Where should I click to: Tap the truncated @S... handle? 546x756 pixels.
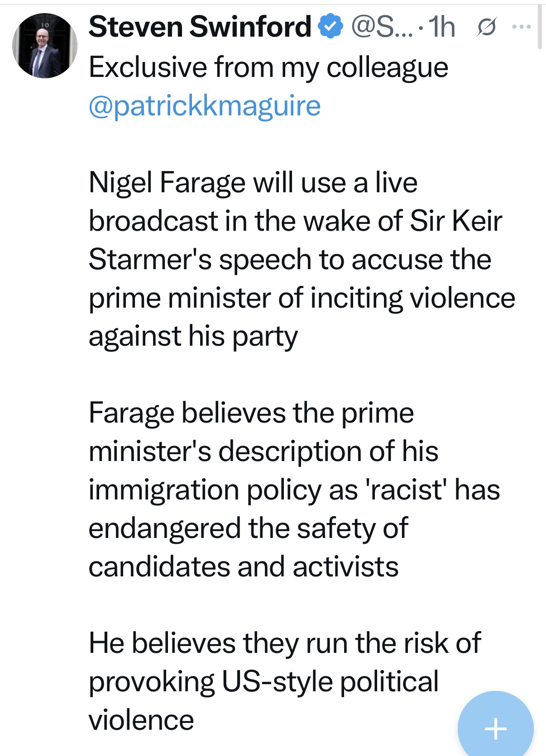381,27
